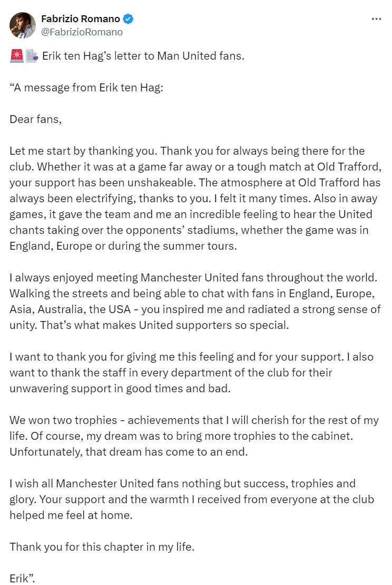
Task: Click 'A message from Erik ten Hag:' line
Action: 87,88
